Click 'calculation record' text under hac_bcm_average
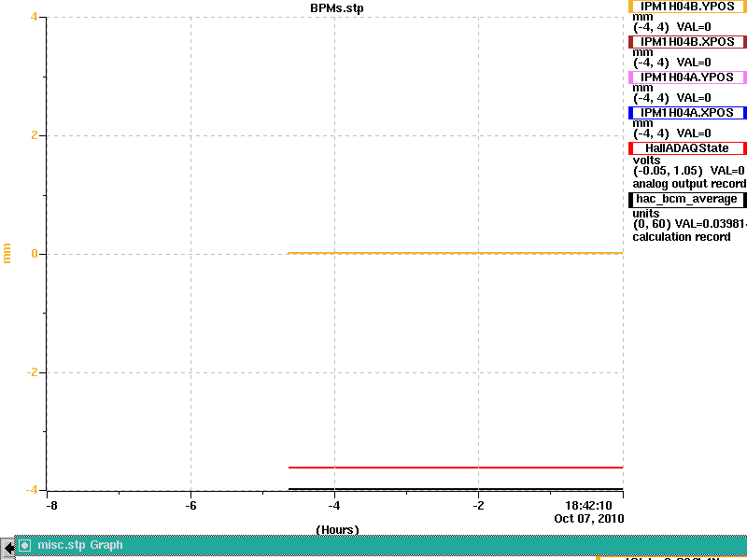Image resolution: width=747 pixels, height=560 pixels. coord(682,237)
